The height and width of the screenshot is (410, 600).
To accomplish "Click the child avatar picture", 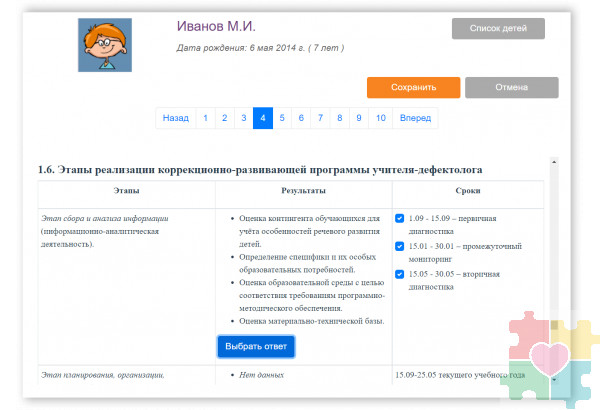I will [105, 44].
